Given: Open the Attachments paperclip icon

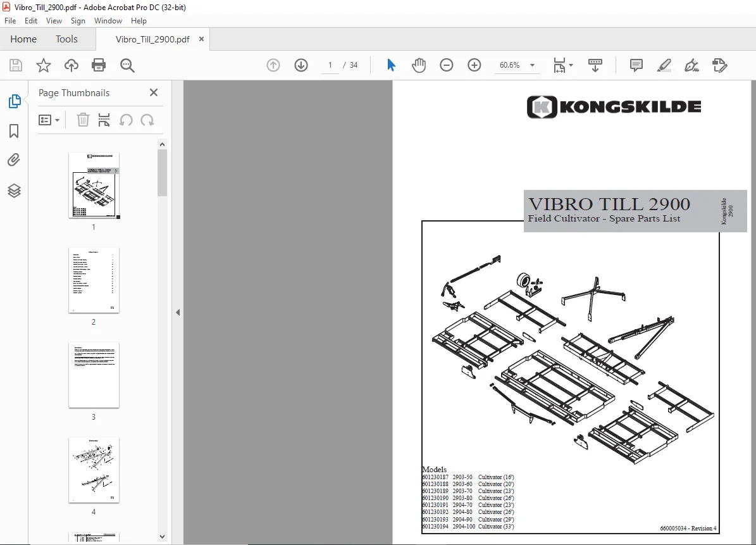Looking at the screenshot, I should 14,160.
